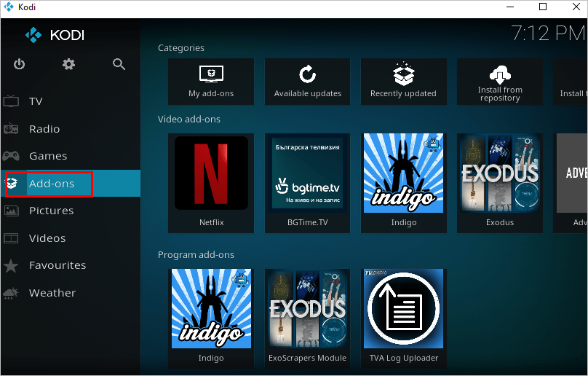
Task: Open the Radio menu item
Action: pos(71,129)
